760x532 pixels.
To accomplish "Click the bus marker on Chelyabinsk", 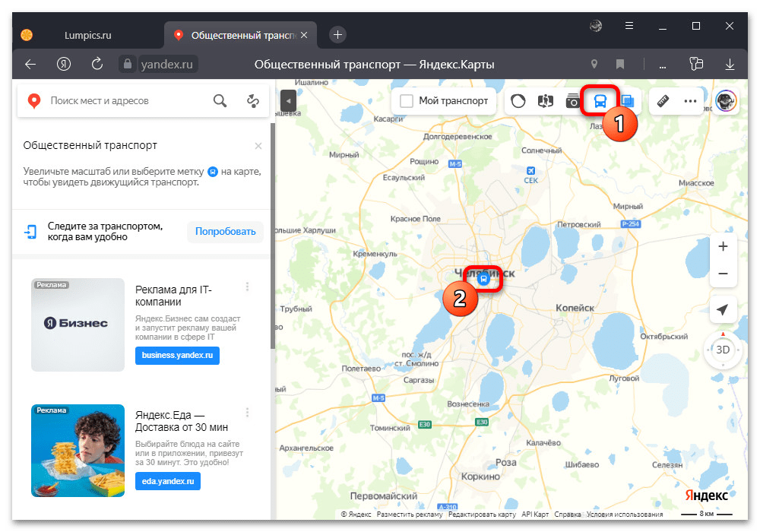I will click(483, 279).
